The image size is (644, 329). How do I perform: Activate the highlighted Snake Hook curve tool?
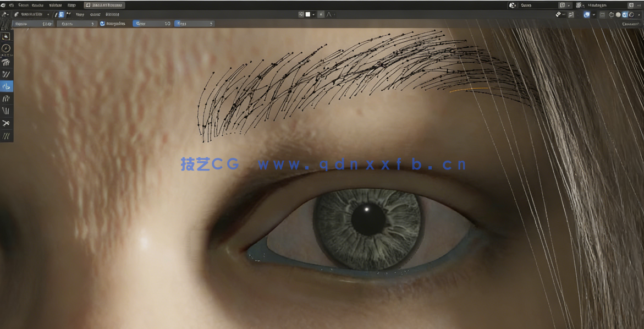coord(7,86)
